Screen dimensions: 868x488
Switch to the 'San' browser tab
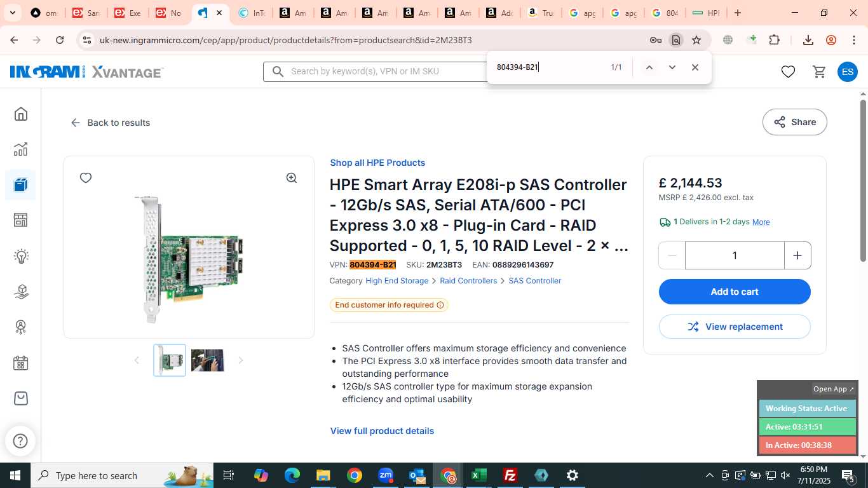click(85, 13)
